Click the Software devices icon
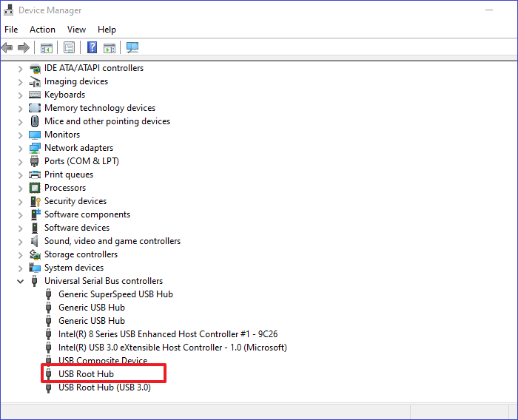The image size is (518, 420). click(x=35, y=228)
